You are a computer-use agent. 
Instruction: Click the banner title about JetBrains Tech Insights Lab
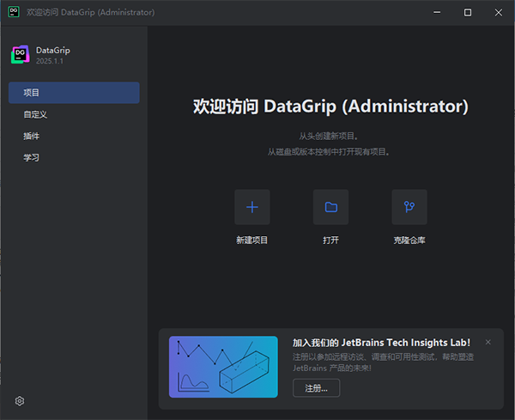coord(381,342)
